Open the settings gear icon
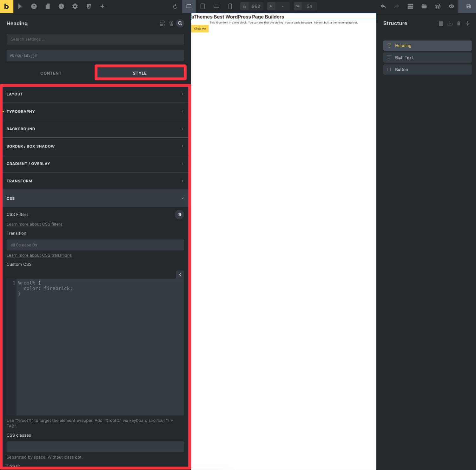 coord(75,6)
